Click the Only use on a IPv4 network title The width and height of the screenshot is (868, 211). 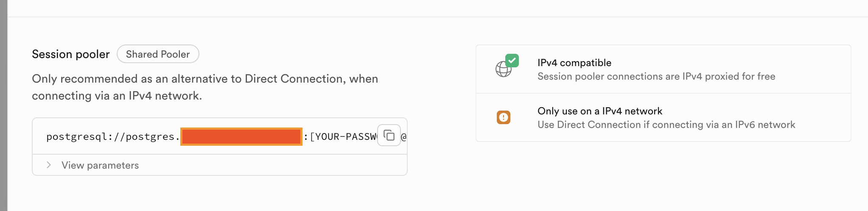(x=600, y=111)
